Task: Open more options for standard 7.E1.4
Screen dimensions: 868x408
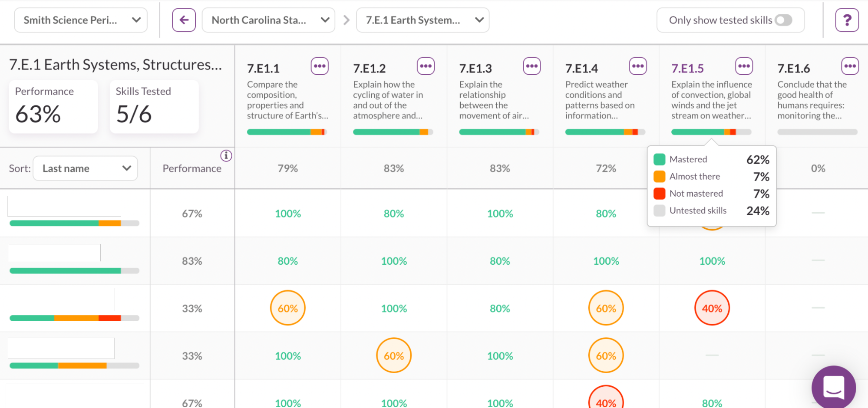Action: coord(638,66)
